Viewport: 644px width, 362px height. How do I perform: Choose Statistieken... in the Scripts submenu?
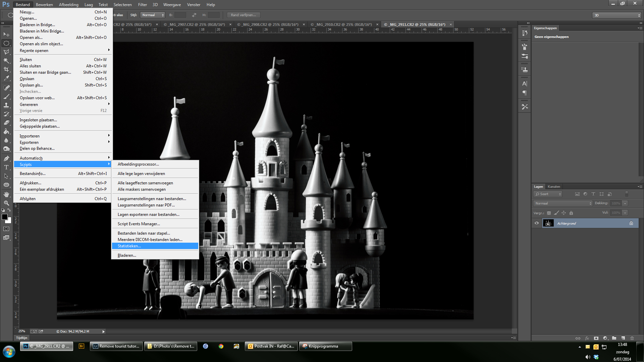(155, 246)
